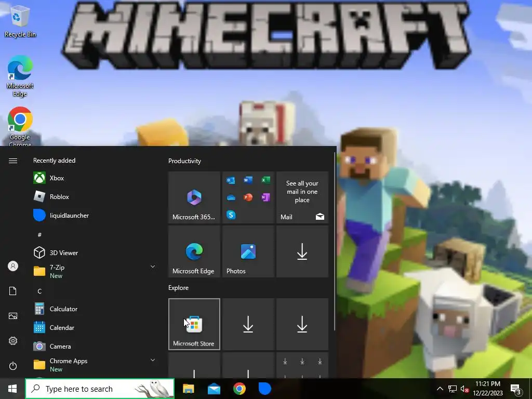Click the '#' letter header in app list
The width and height of the screenshot is (532, 399).
(x=39, y=234)
